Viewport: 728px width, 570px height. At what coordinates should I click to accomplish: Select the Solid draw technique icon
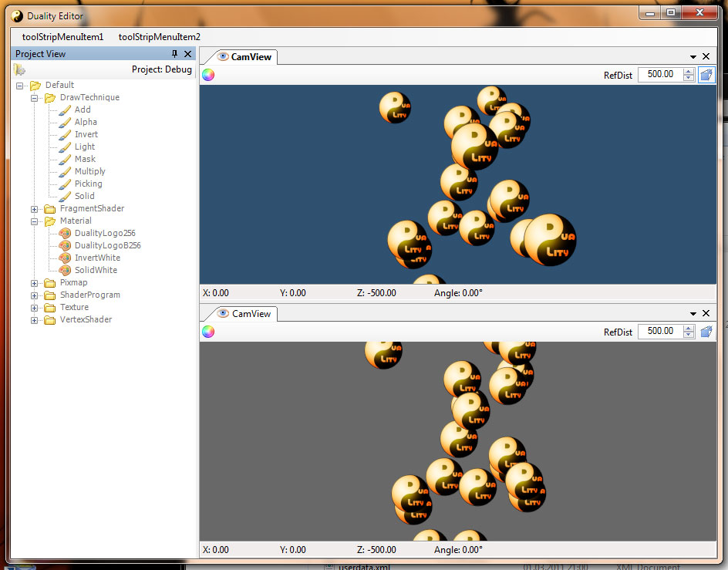click(65, 197)
